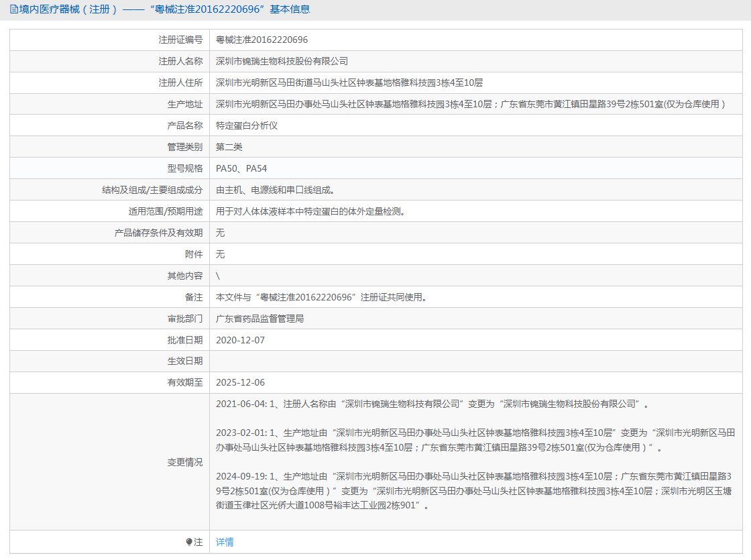Click the 备注 label
This screenshot has height=560, width=751.
click(194, 298)
